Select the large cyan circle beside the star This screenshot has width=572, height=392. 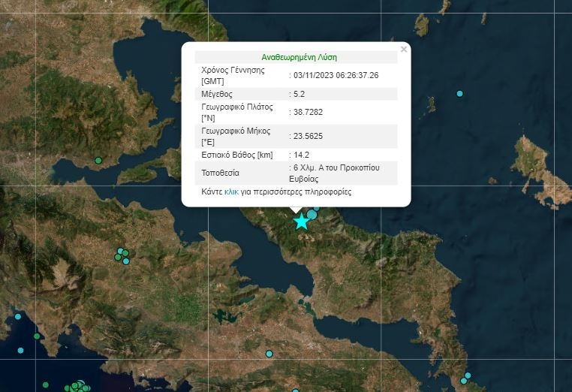312,216
